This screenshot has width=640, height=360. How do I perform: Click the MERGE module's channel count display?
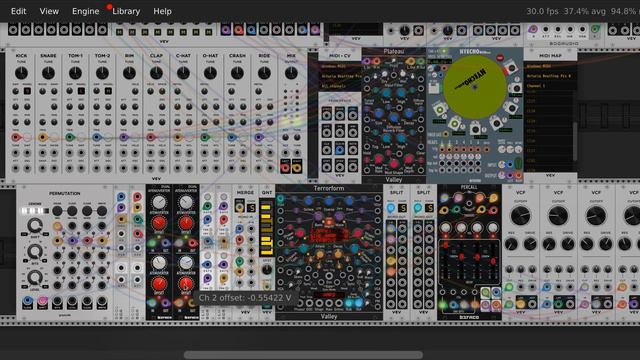(x=251, y=207)
